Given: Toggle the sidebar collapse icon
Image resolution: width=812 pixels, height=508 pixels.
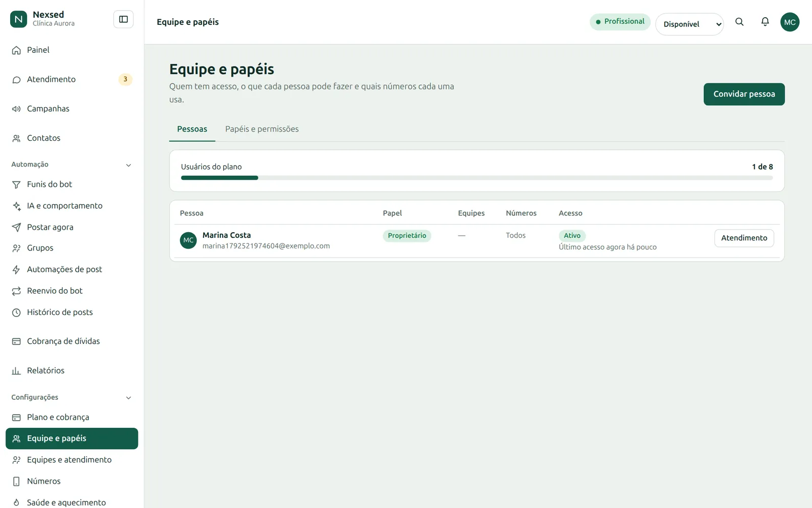Looking at the screenshot, I should coord(123,19).
